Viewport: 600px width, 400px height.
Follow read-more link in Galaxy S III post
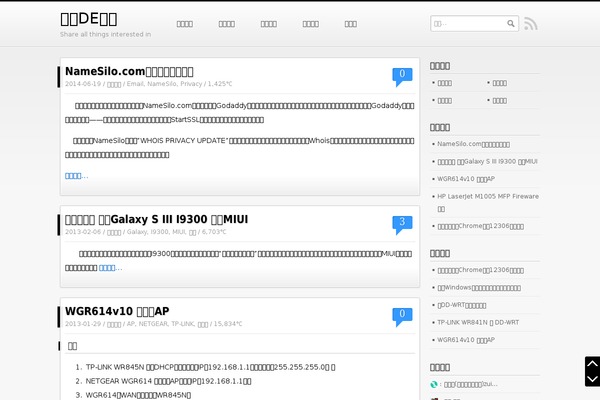pyautogui.click(x=111, y=268)
